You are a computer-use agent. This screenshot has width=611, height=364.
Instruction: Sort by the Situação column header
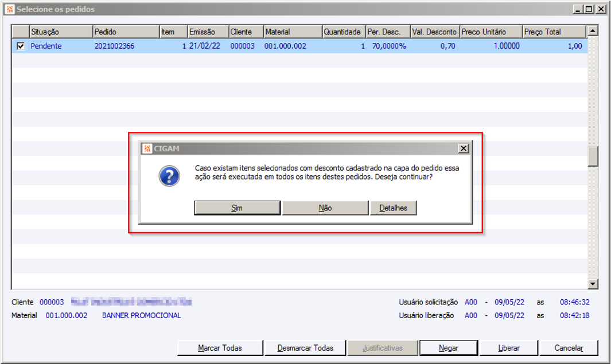(x=61, y=32)
